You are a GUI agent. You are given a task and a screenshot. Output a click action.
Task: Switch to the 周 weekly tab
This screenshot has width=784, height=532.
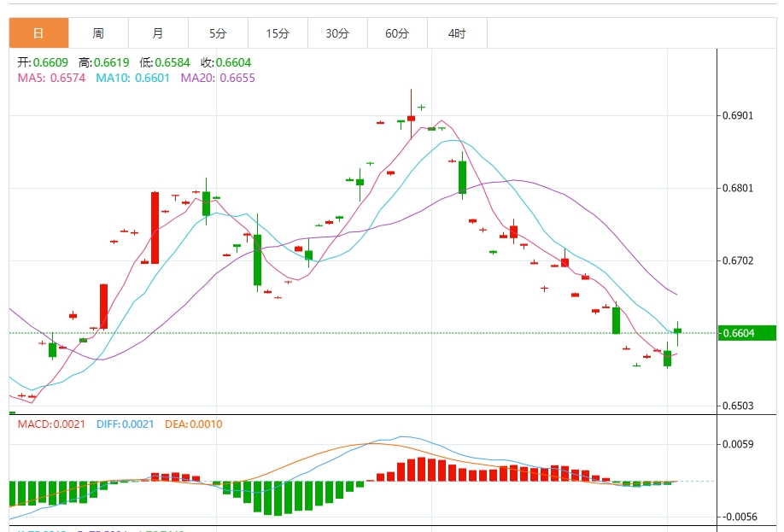[x=98, y=33]
